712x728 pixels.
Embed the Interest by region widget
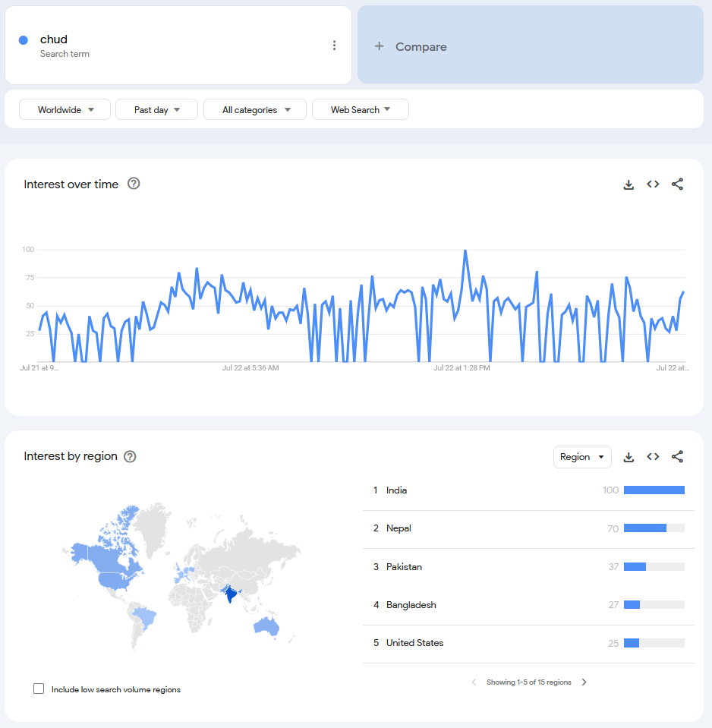[653, 457]
